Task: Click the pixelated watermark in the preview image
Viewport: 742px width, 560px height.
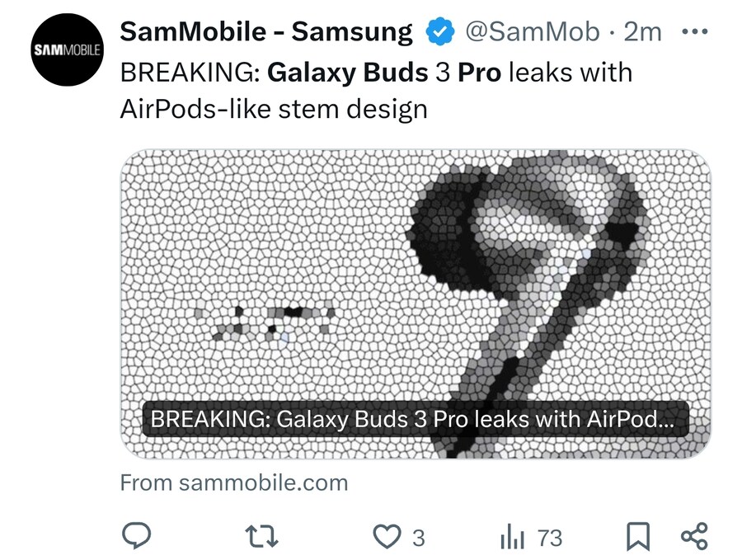Action: click(268, 322)
